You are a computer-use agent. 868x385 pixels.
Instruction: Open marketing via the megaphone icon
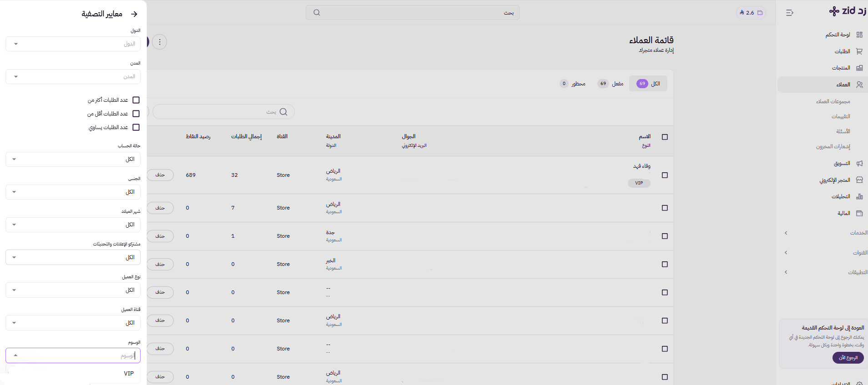[x=859, y=163]
